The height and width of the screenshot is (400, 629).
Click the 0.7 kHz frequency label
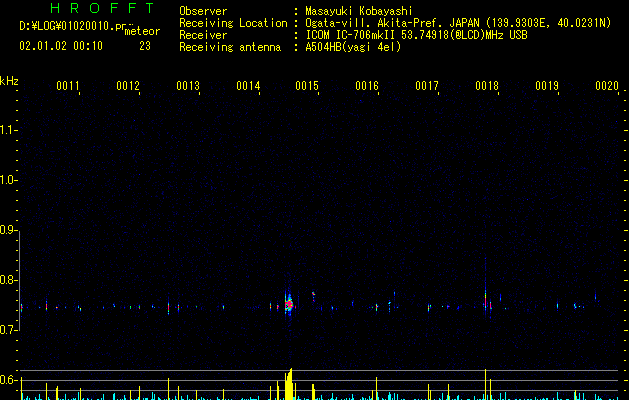(7, 330)
